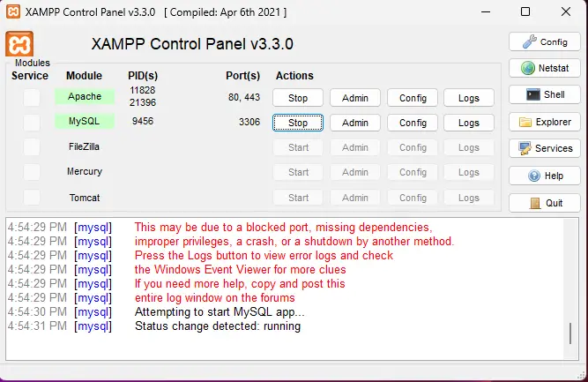Screen dimensions: 588x382
Task: Click the Tomcat module label
Action: click(x=85, y=198)
